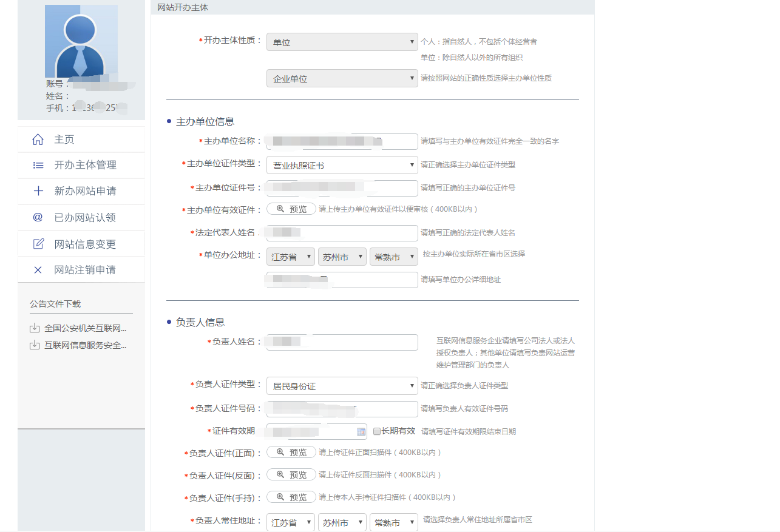The width and height of the screenshot is (780, 532).
Task: Click 预览 button for 主办单位有效证件
Action: [291, 209]
